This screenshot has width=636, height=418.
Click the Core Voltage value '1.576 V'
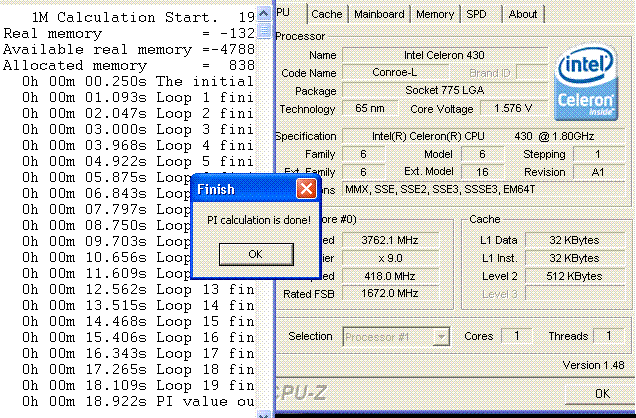click(x=514, y=108)
